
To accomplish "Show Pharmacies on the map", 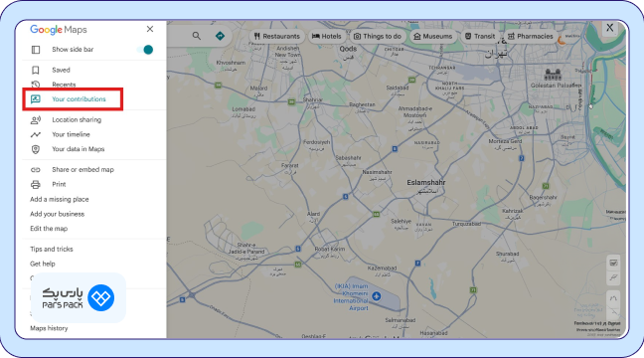I will [x=531, y=36].
